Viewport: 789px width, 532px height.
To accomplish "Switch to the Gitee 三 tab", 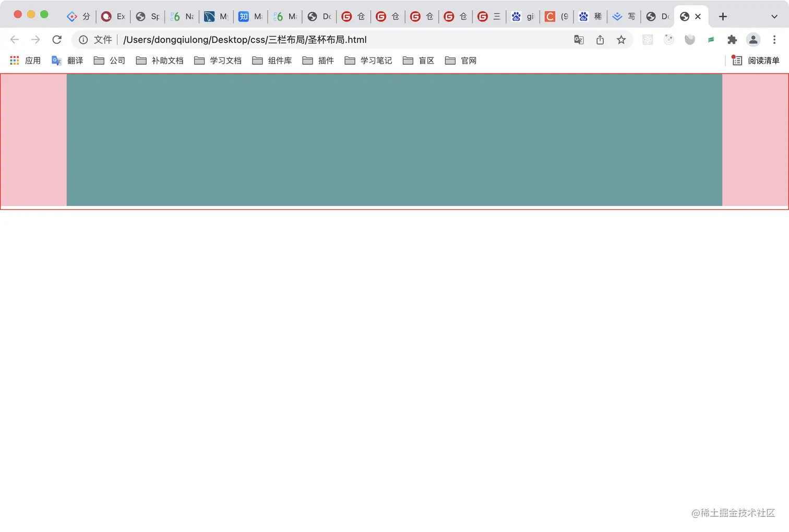I will 489,17.
